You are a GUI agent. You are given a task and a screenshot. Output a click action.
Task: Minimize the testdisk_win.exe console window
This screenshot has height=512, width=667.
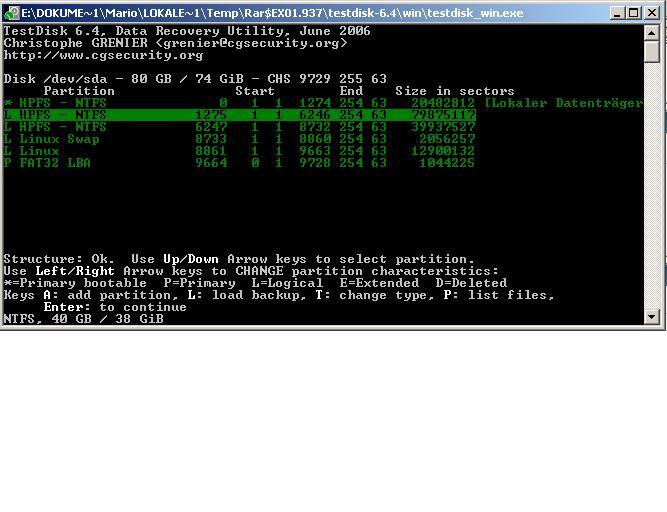tap(617, 13)
